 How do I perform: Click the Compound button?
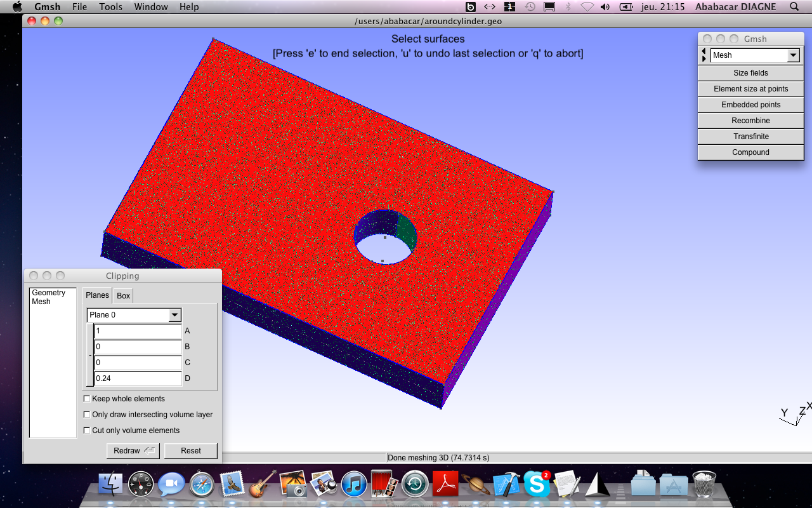click(750, 152)
